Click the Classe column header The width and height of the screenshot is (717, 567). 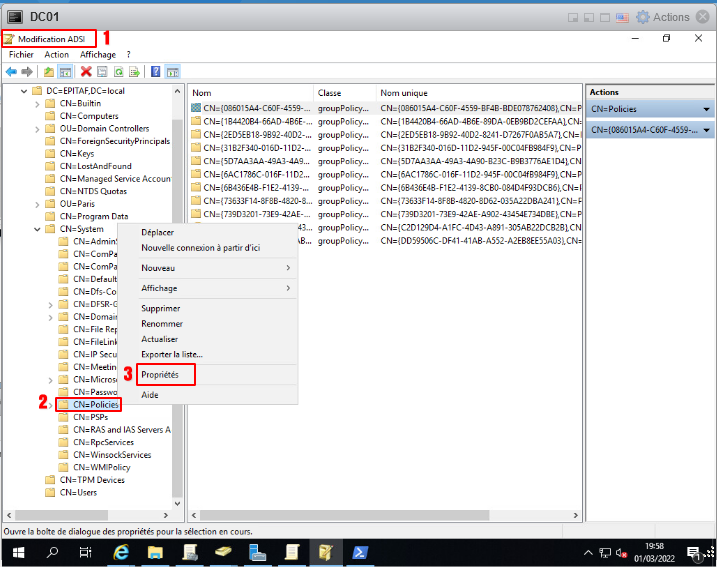[330, 93]
